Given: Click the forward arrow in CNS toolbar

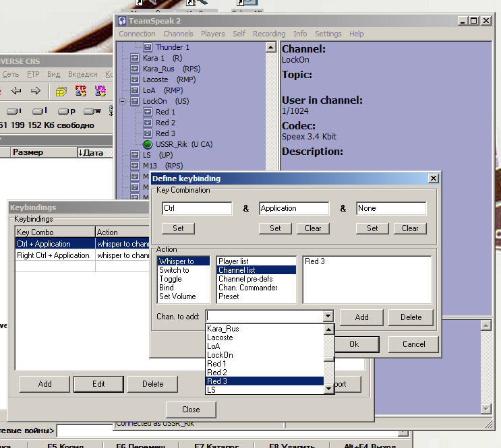Looking at the screenshot, I should pos(36,91).
